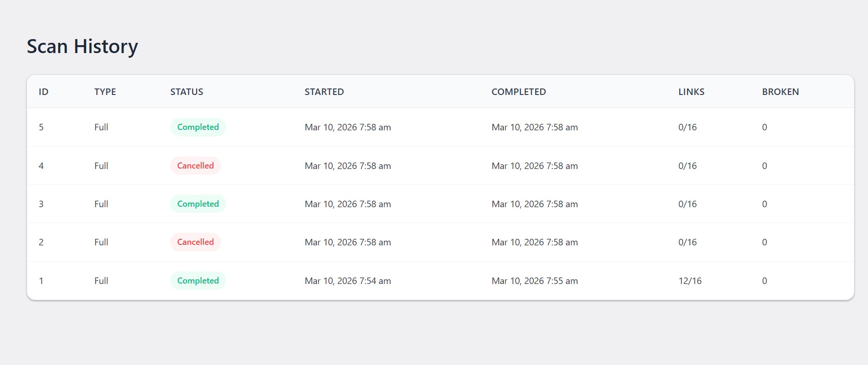
Task: Click the Cancelled badge on scan 4
Action: 195,165
